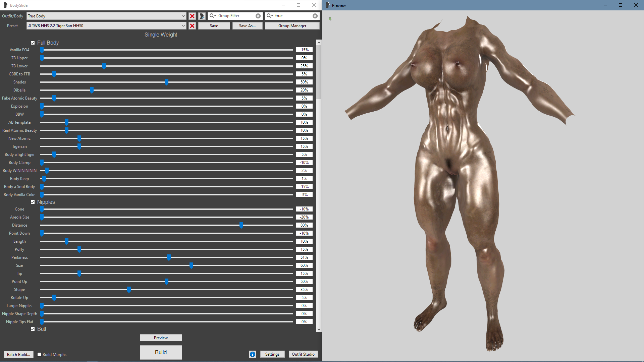Screen dimensions: 644x362
Task: Click the 'Fake Atomic Beauty' slider label
Action: pyautogui.click(x=19, y=98)
